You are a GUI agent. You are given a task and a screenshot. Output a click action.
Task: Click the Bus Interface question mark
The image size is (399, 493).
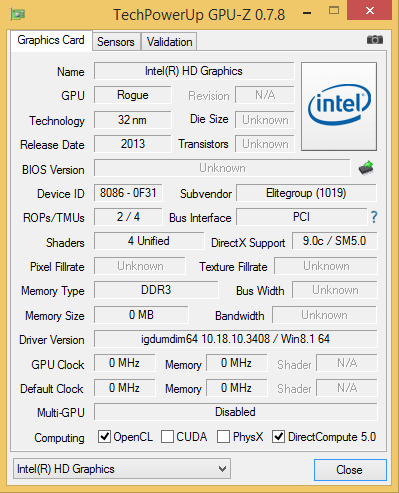click(374, 217)
